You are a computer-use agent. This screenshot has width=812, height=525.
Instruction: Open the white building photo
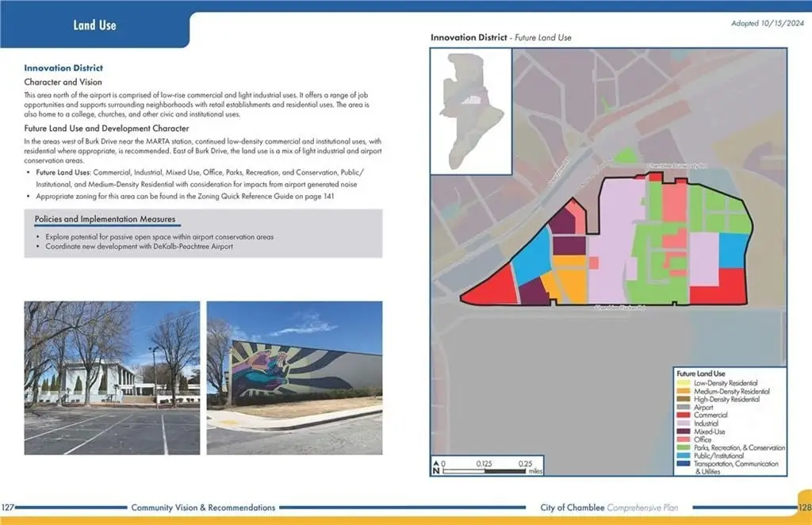[112, 377]
